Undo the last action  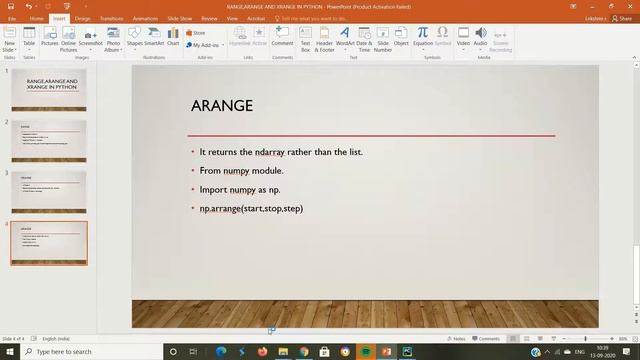coord(28,7)
